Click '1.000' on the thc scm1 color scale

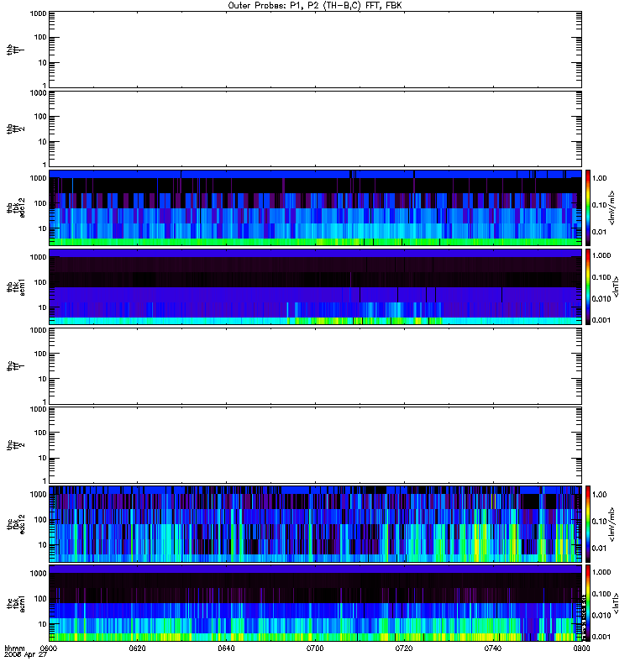pyautogui.click(x=601, y=572)
